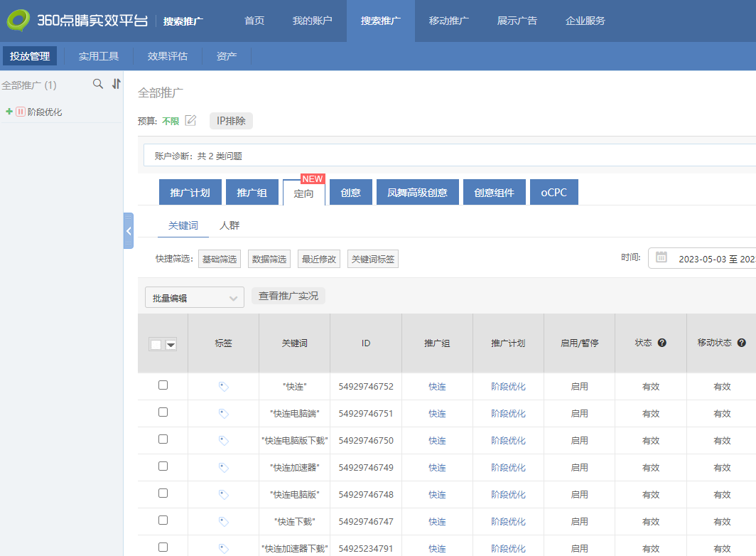The image size is (756, 556).
Task: Open the 批量编辑 dropdown
Action: coord(194,298)
